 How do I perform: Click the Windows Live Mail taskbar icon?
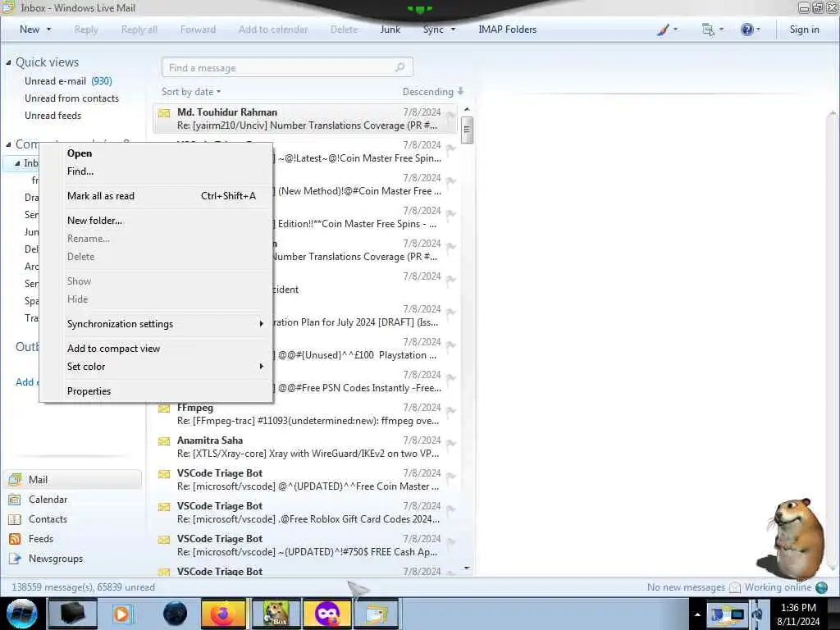tap(377, 614)
